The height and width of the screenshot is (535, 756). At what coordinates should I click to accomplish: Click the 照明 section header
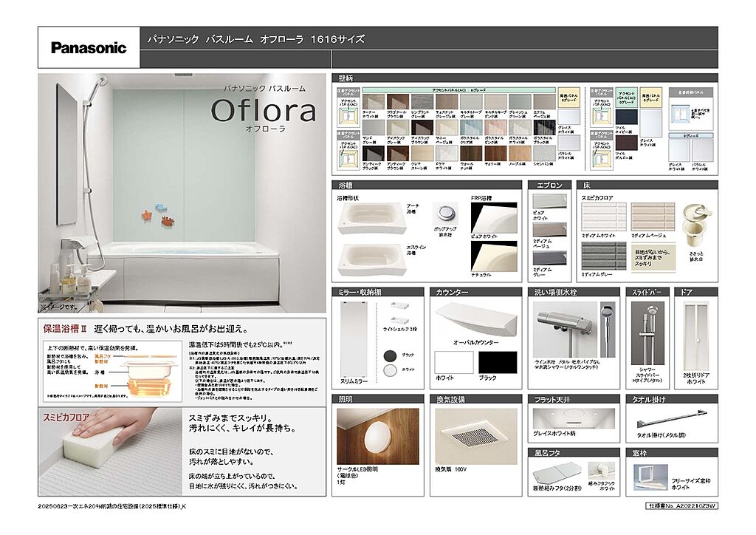(378, 400)
